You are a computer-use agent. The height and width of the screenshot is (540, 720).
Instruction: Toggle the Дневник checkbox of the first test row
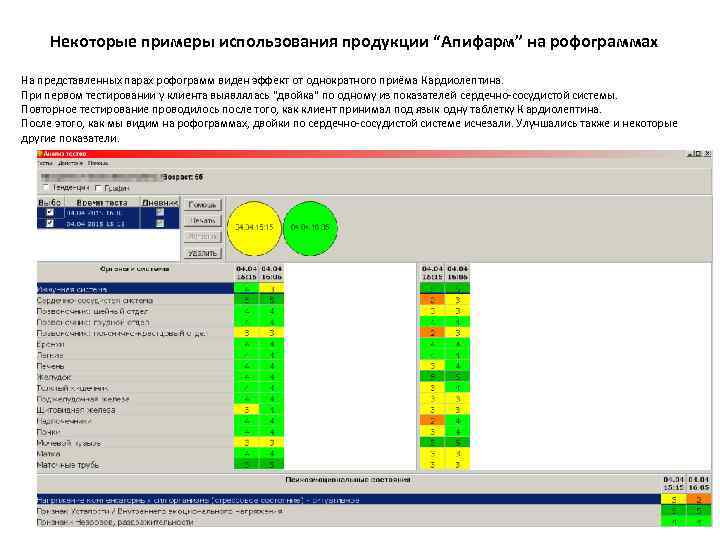160,212
